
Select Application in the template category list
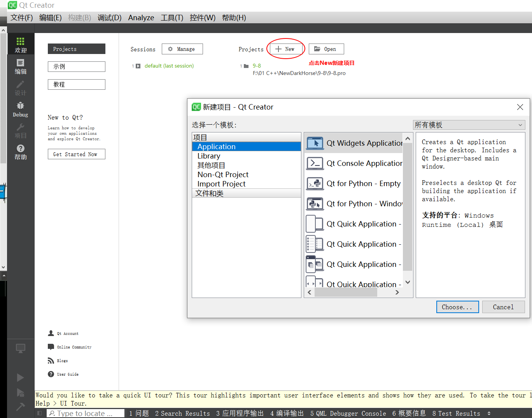[247, 146]
